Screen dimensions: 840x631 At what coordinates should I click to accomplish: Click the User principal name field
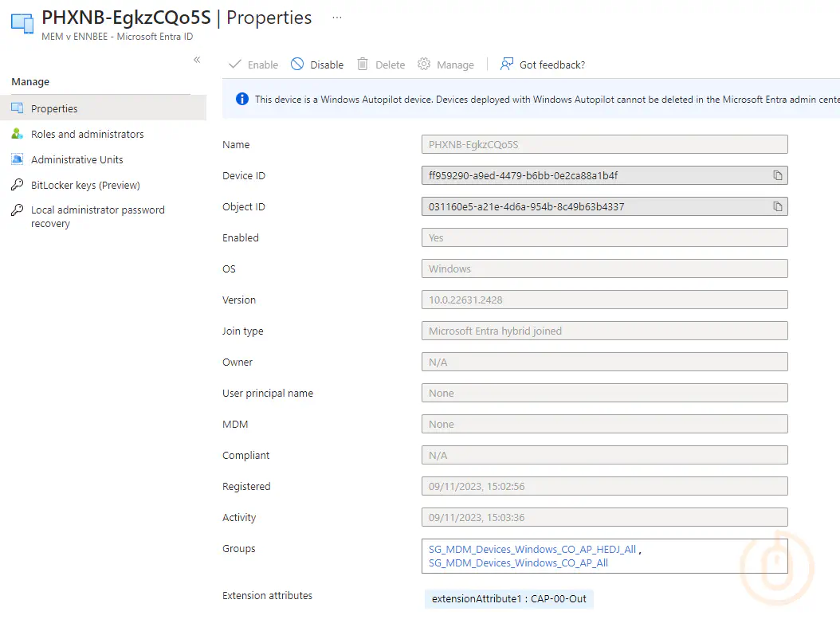coord(604,393)
